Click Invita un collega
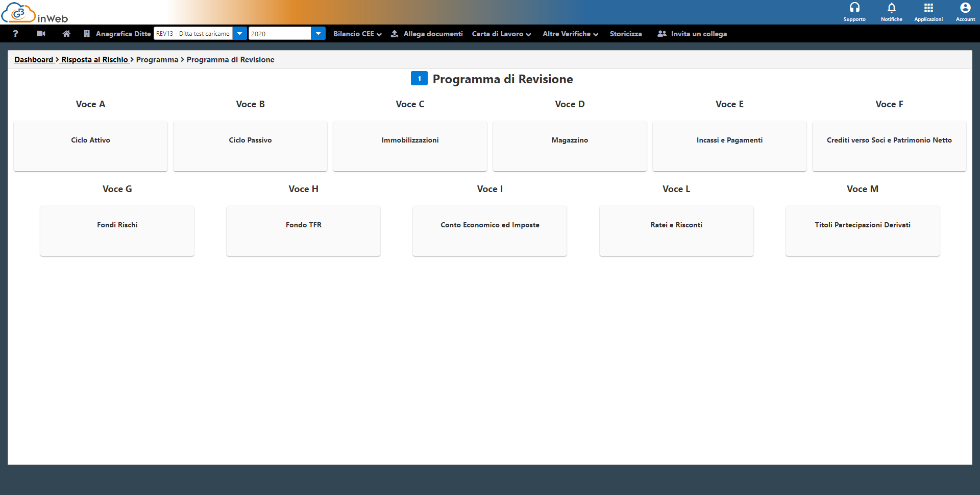Screen dimensions: 980x495 coord(699,34)
